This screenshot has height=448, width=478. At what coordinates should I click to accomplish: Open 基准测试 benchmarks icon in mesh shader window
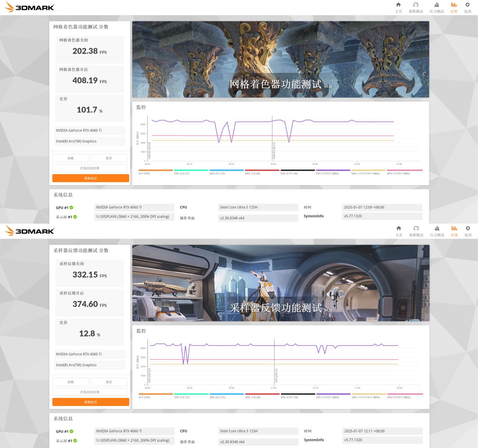[x=416, y=7]
